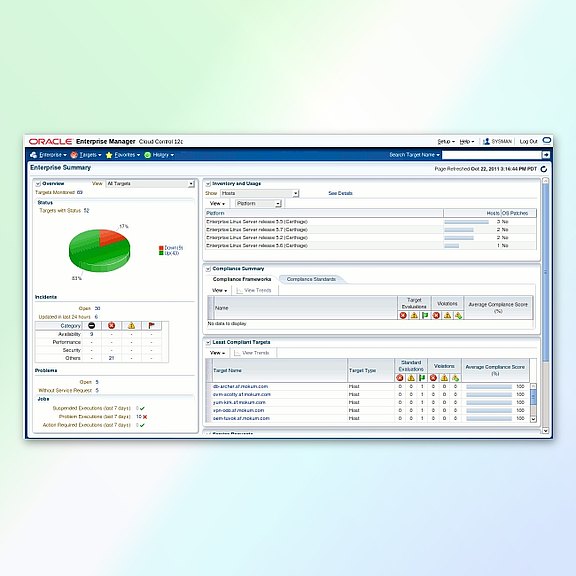Image resolution: width=576 pixels, height=576 pixels.
Task: Click the History clock icon
Action: tap(148, 155)
